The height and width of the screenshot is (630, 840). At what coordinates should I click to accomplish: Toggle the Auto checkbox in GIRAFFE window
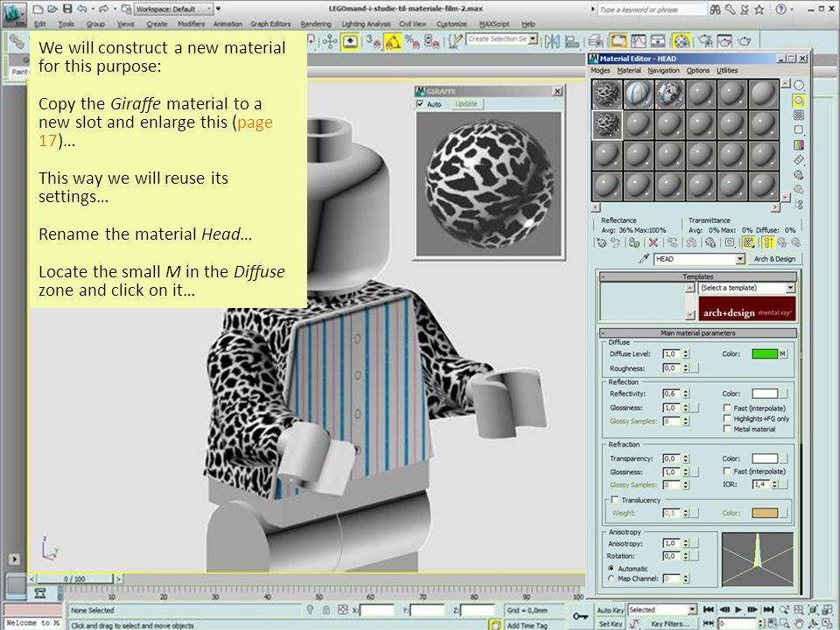(420, 104)
